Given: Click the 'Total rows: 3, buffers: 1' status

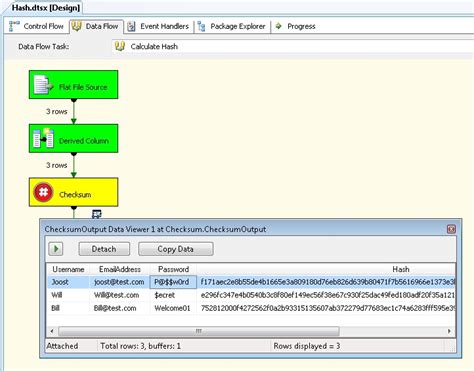Looking at the screenshot, I should [140, 346].
